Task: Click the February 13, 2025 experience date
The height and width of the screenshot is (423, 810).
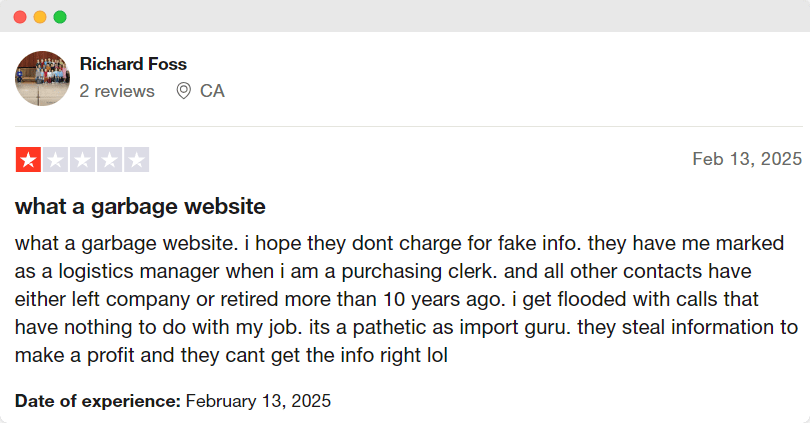Action: (258, 401)
